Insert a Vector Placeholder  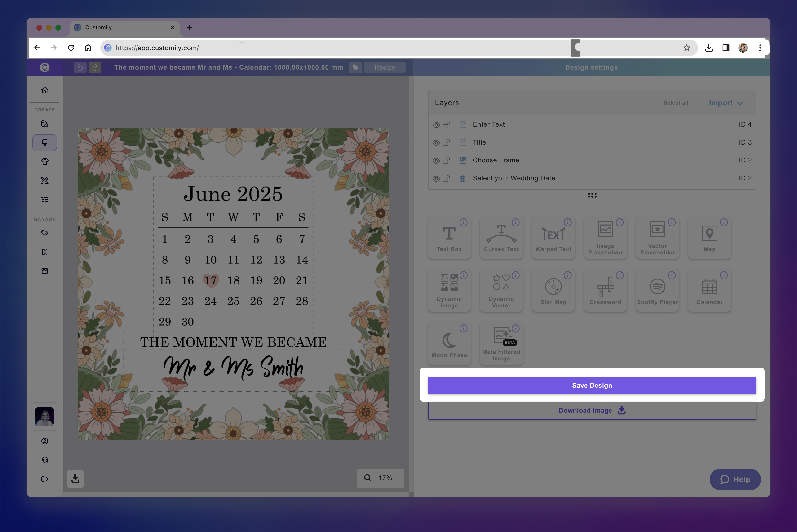(657, 238)
